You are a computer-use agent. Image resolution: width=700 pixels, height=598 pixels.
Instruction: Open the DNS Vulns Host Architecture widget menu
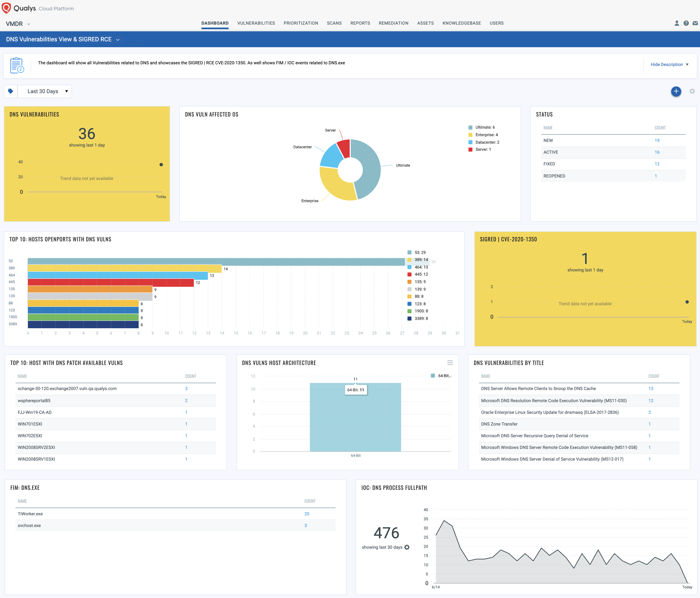[x=450, y=363]
